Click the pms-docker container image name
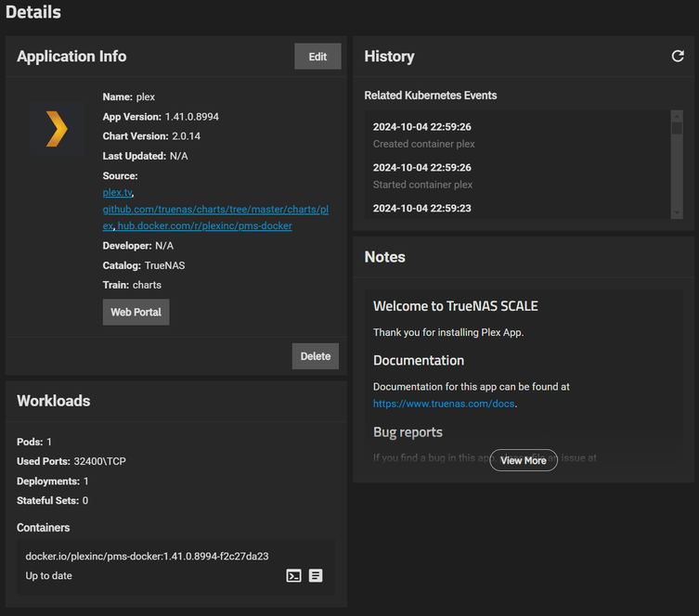699x616 pixels. tap(147, 557)
